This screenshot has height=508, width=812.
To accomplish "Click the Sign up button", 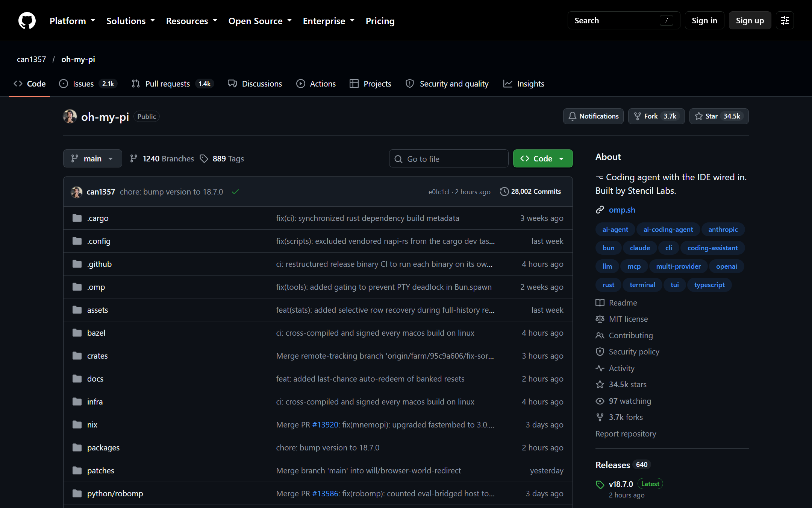I will coord(750,20).
